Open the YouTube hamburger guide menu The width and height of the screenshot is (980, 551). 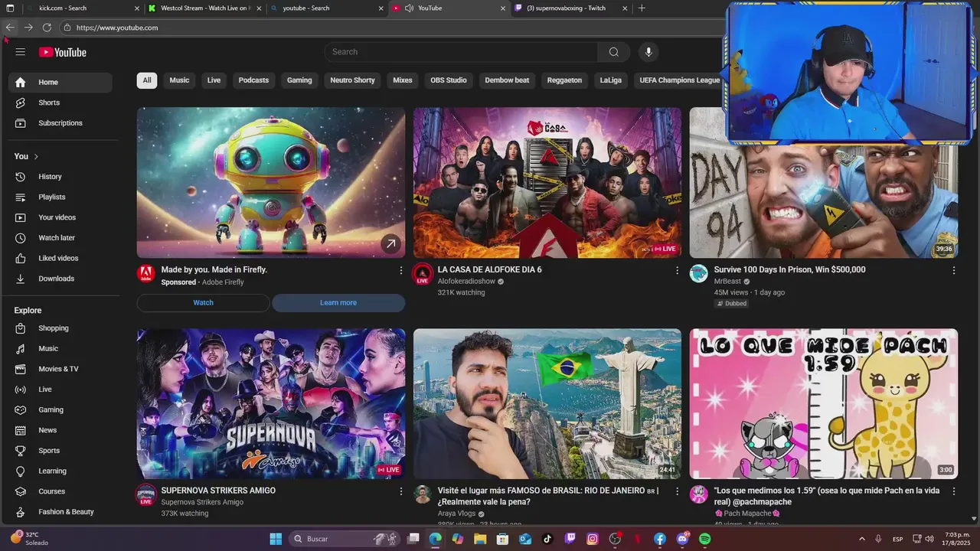(21, 52)
